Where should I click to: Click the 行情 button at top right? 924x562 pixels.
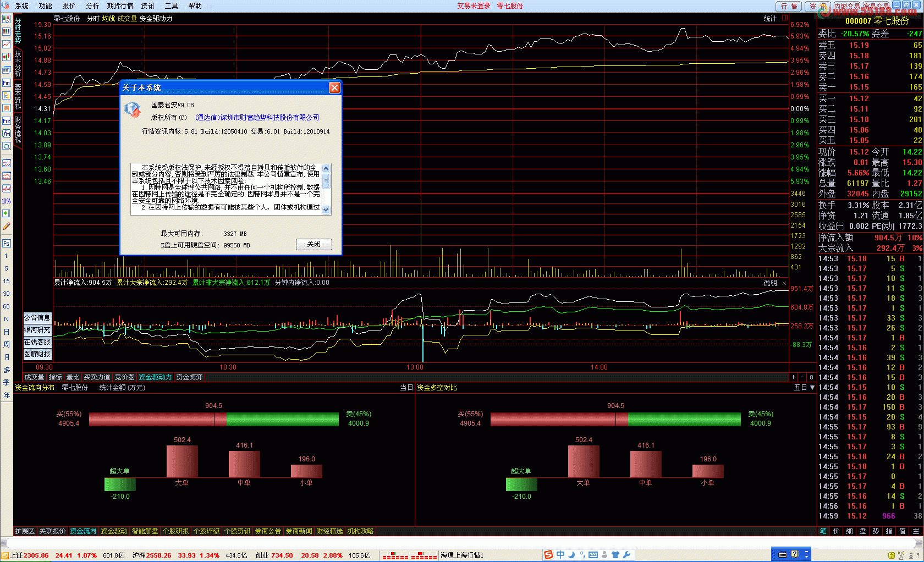(x=789, y=6)
